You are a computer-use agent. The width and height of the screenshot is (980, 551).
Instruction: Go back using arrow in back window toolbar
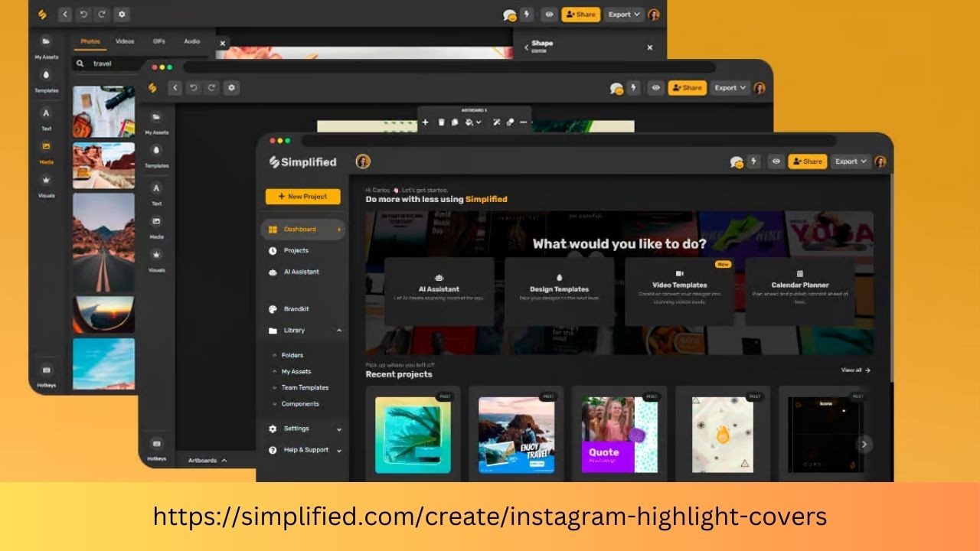[x=64, y=15]
